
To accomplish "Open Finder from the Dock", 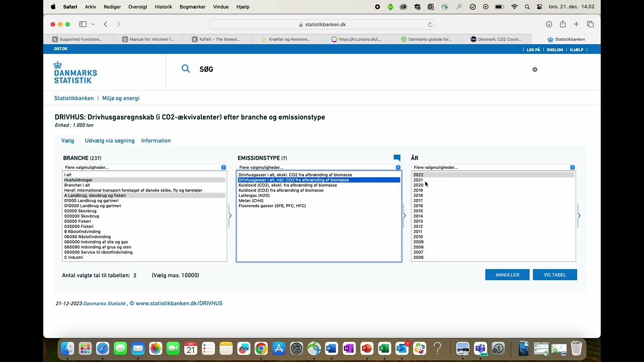I will 67,348.
